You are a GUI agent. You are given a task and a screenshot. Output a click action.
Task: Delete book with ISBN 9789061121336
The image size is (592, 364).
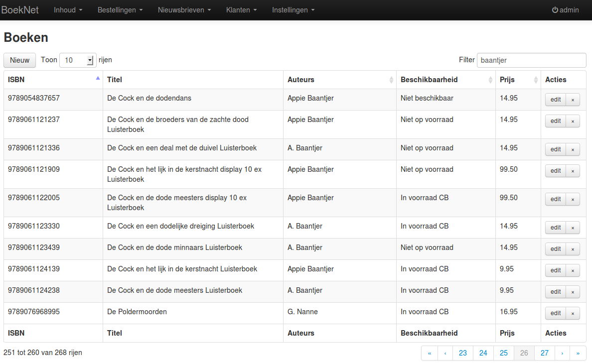(573, 149)
